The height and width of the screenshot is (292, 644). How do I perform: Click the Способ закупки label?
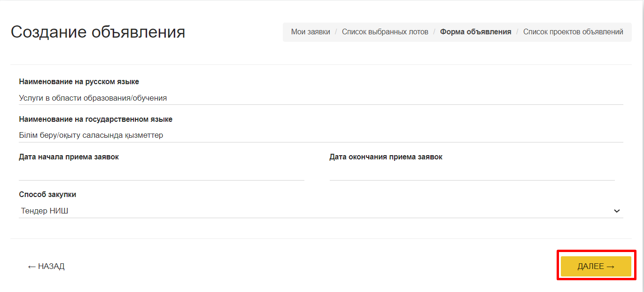click(47, 195)
